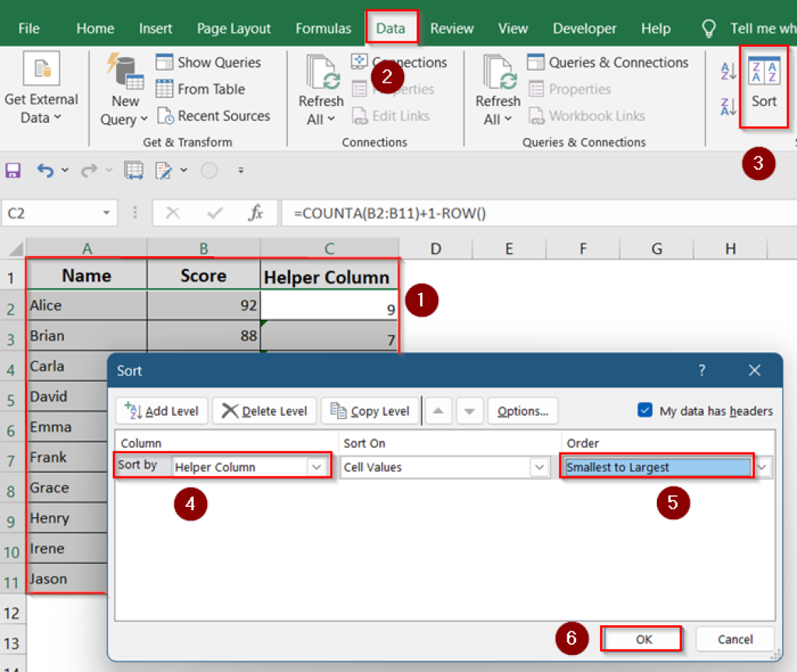Screen dimensions: 797x672
Task: Click the Add Level button
Action: point(161,410)
